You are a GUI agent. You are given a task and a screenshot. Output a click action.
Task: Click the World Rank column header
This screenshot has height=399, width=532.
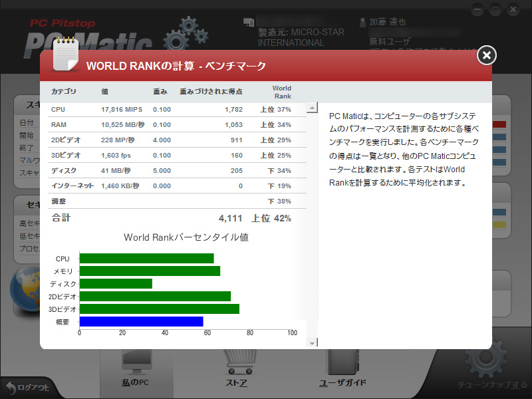pyautogui.click(x=282, y=92)
